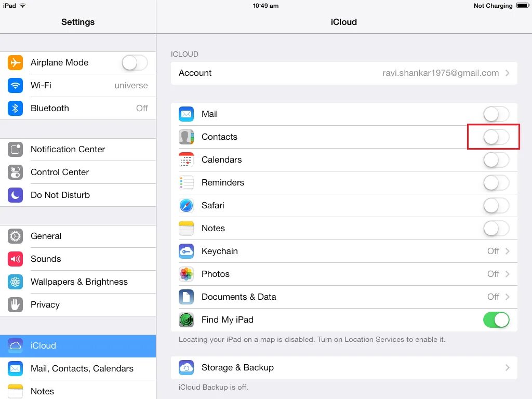Select Notification Center in sidebar

coord(78,149)
